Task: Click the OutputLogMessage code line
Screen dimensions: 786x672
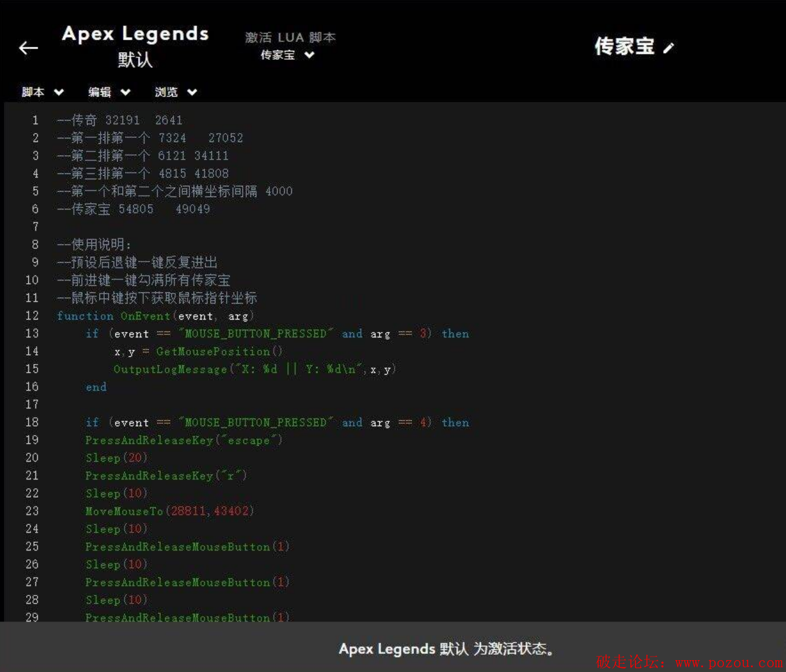Action: click(255, 369)
